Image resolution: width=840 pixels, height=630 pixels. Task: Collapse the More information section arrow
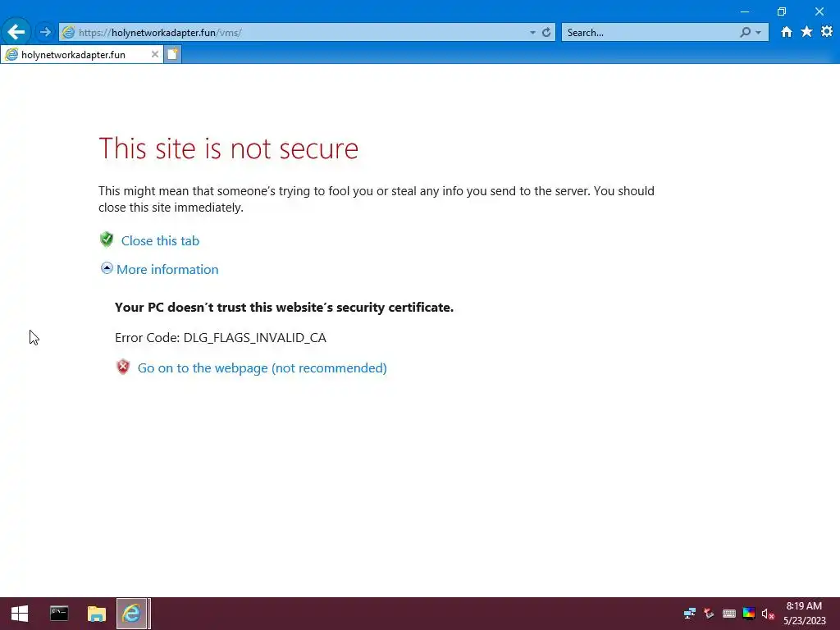point(107,268)
